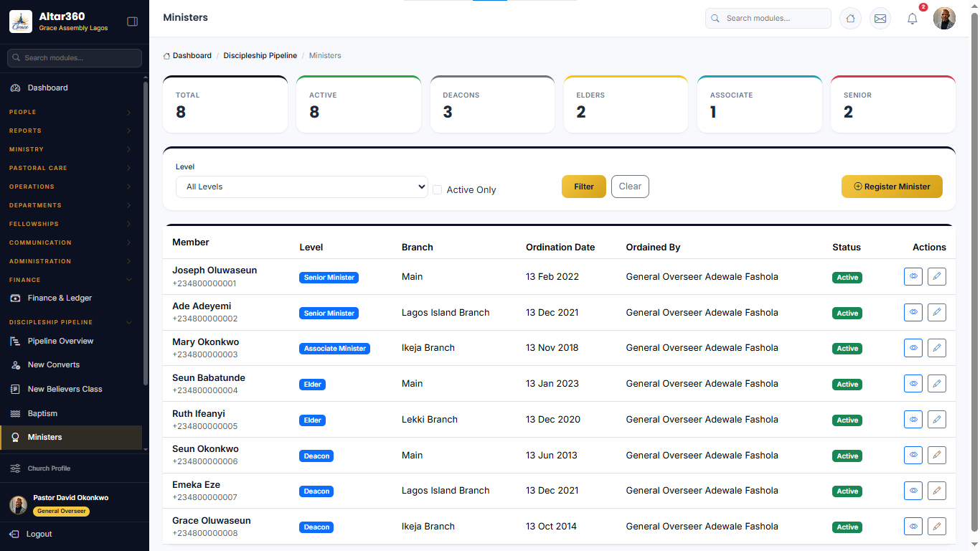Image resolution: width=980 pixels, height=551 pixels.
Task: Open the notifications bell
Action: (x=913, y=19)
